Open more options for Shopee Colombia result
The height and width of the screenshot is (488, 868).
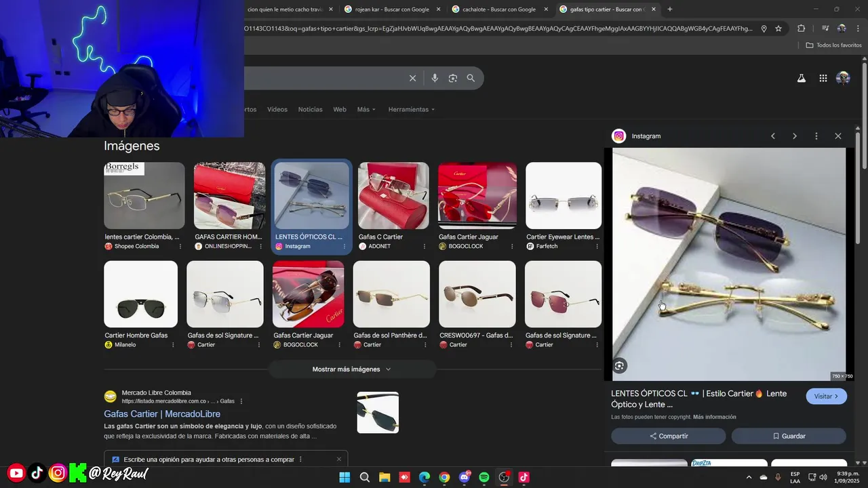click(180, 247)
